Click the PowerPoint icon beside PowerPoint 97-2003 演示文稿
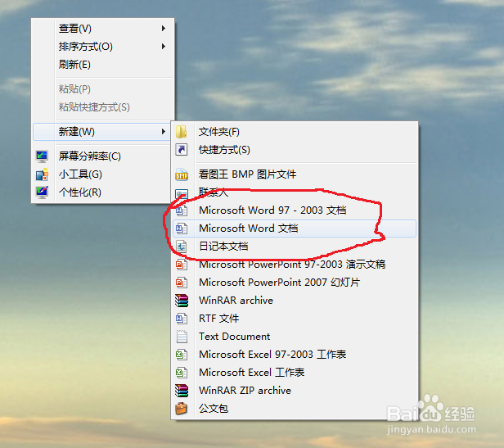Image resolution: width=504 pixels, height=448 pixels. [182, 265]
